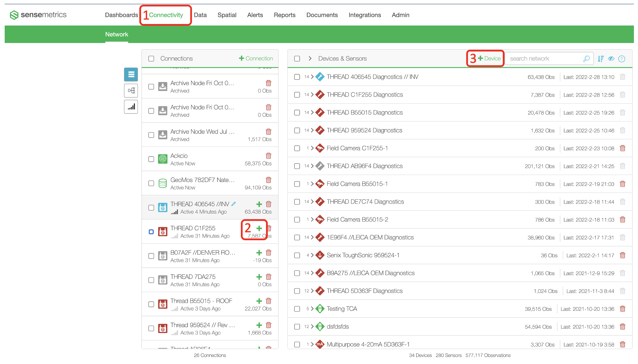
Task: Expand THREAD C1F255 Diagnostics sensors
Action: pyautogui.click(x=312, y=95)
